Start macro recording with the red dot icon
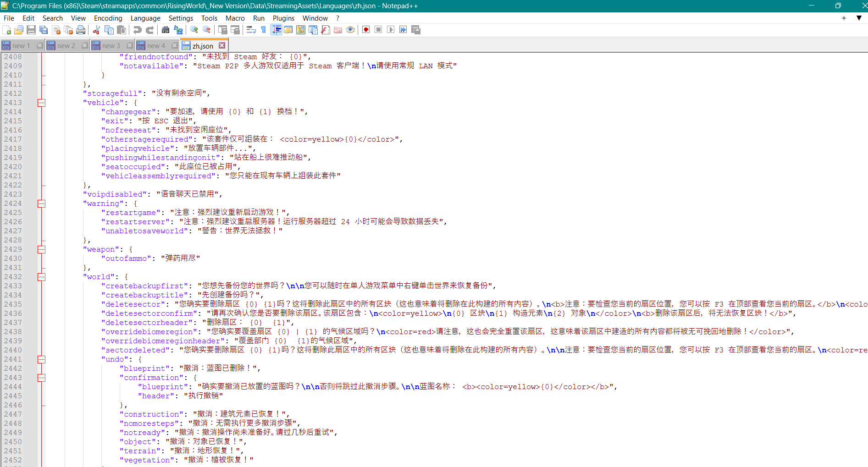The height and width of the screenshot is (467, 868). pos(366,30)
